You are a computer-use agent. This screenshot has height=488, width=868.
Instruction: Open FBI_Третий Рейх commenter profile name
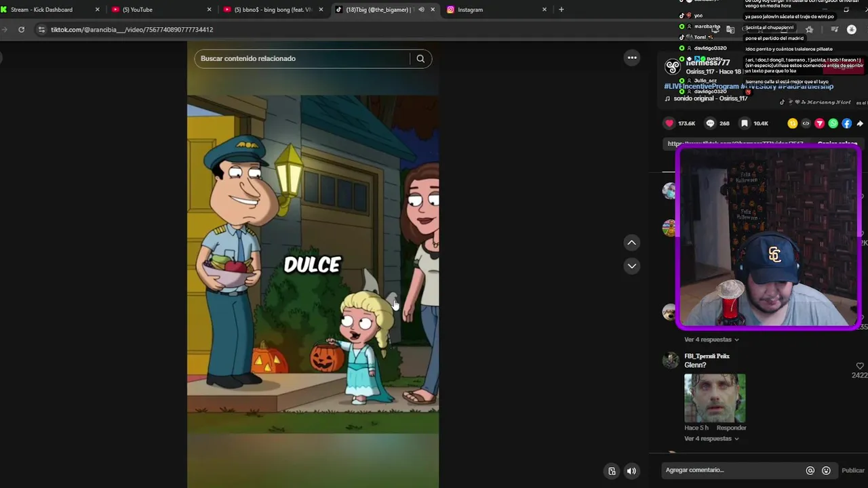click(707, 356)
